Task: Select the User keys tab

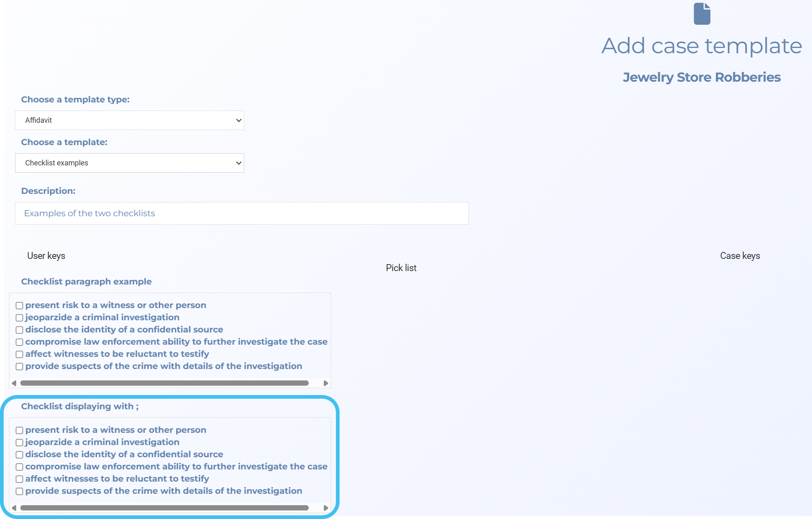Action: (46, 256)
